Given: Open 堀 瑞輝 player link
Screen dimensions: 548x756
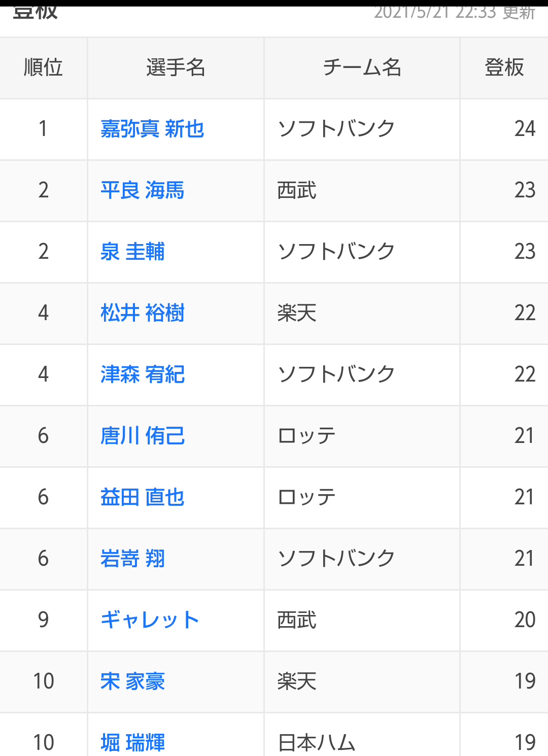Looking at the screenshot, I should click(x=132, y=742).
